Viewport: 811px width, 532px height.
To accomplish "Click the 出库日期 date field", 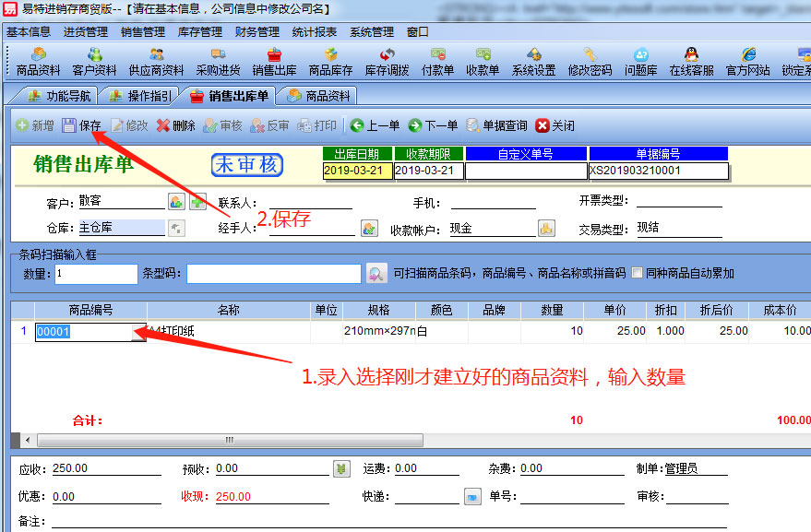I will click(x=356, y=171).
